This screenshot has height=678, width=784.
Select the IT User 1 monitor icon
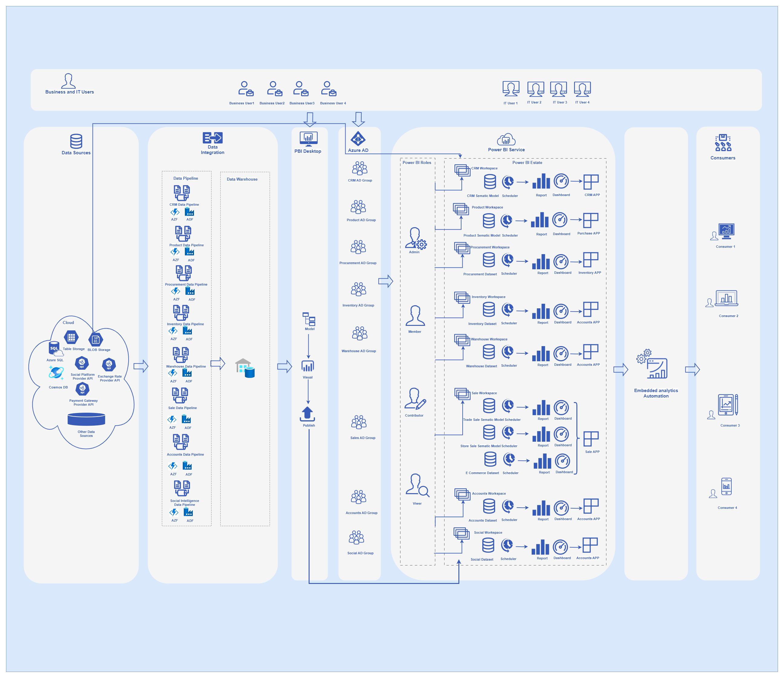(511, 89)
